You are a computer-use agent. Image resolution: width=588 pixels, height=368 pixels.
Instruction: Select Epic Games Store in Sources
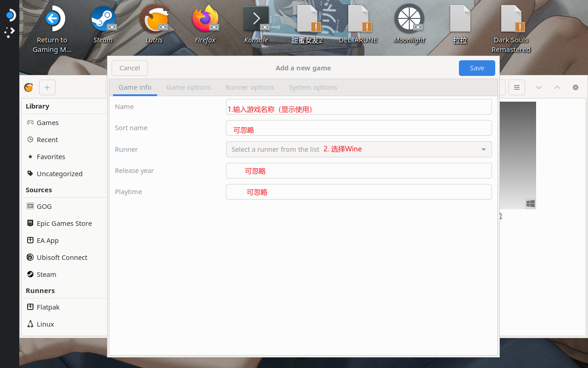[64, 224]
